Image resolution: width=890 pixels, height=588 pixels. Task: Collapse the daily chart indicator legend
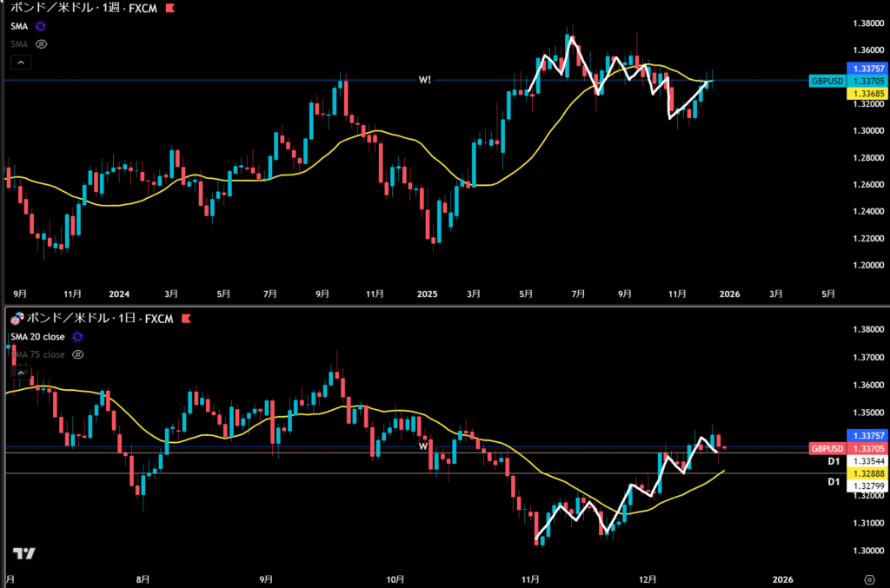pos(19,372)
